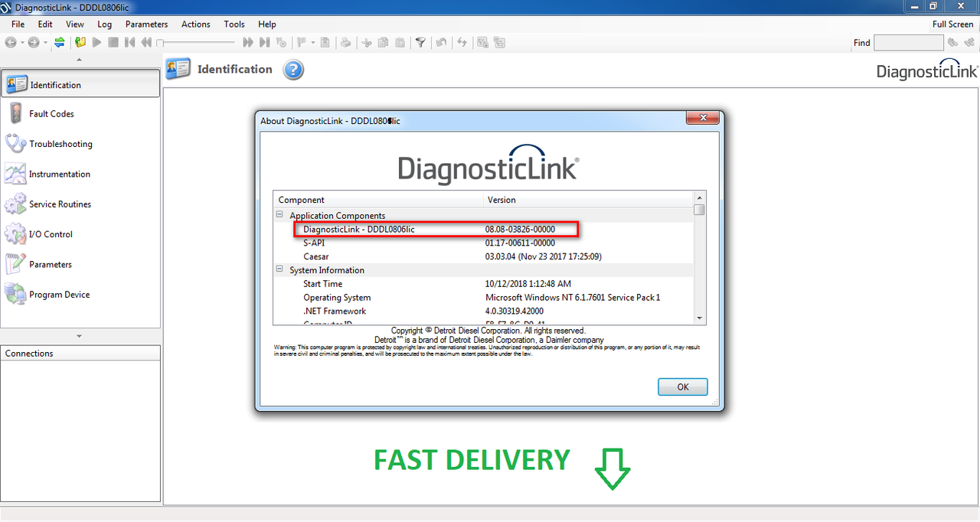
Task: Open the File menu
Action: click(x=18, y=24)
